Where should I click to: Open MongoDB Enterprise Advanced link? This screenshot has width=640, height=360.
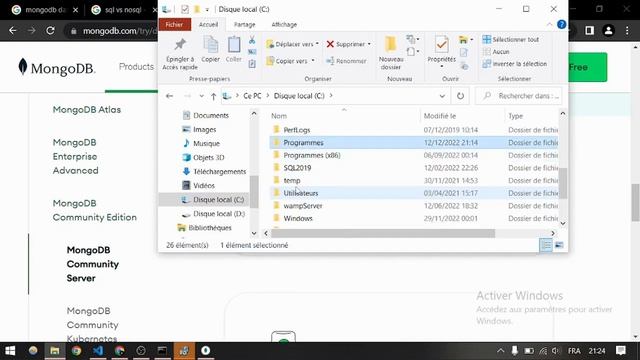tap(76, 156)
